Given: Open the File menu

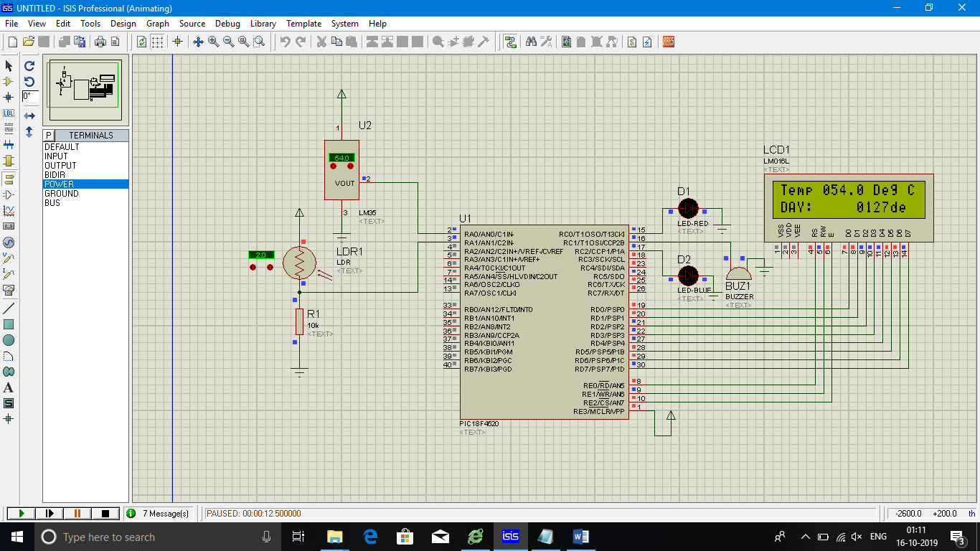Looking at the screenshot, I should 11,24.
